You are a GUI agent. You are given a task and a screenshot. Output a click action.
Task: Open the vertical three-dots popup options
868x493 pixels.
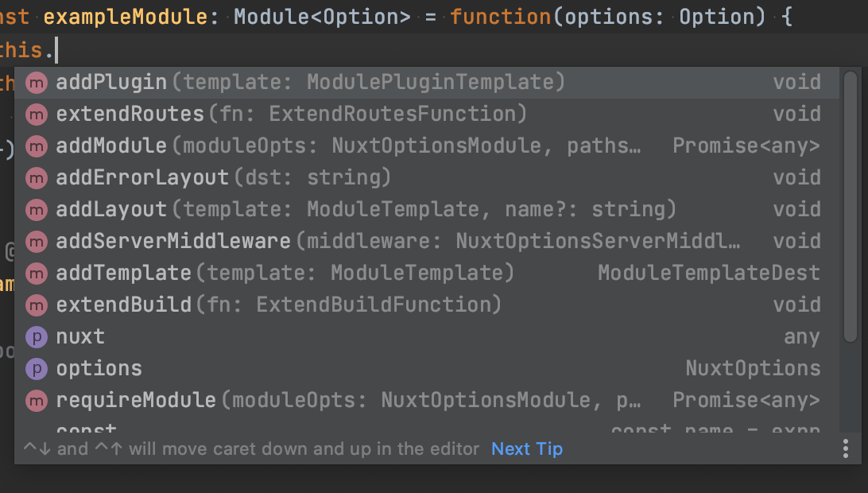[846, 449]
